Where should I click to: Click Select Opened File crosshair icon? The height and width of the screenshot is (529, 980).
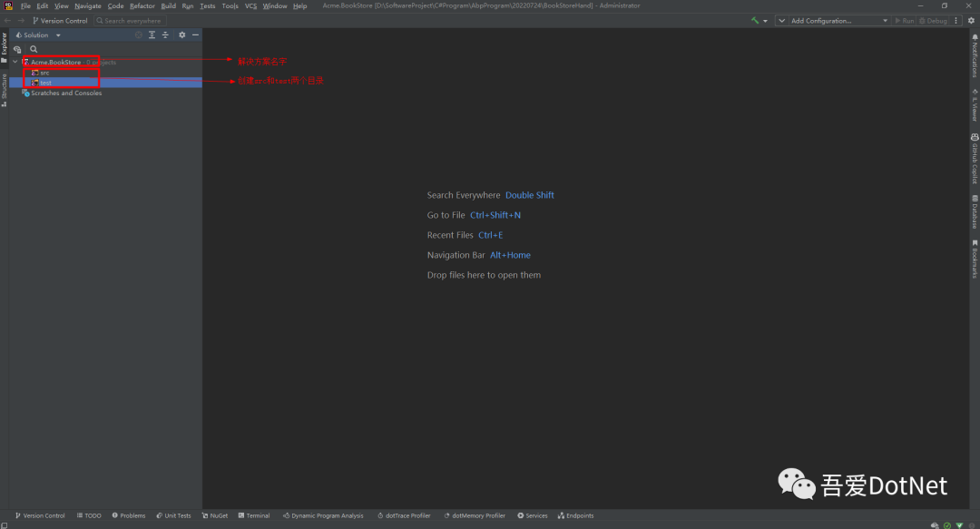pos(139,35)
